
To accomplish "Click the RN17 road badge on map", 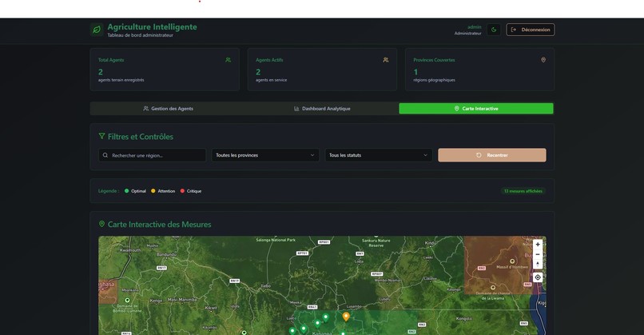I will coord(162,268).
